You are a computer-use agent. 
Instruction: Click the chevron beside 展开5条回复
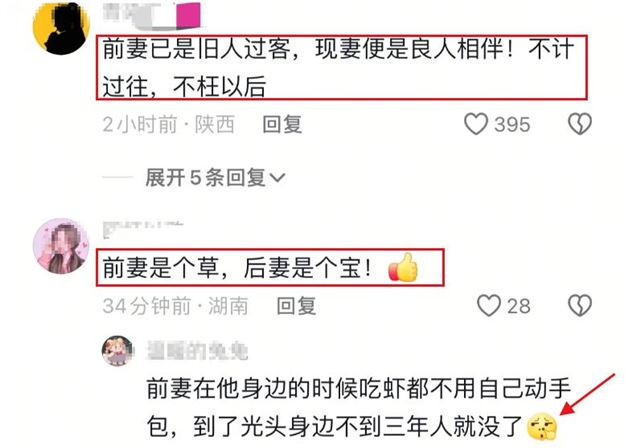tap(278, 178)
